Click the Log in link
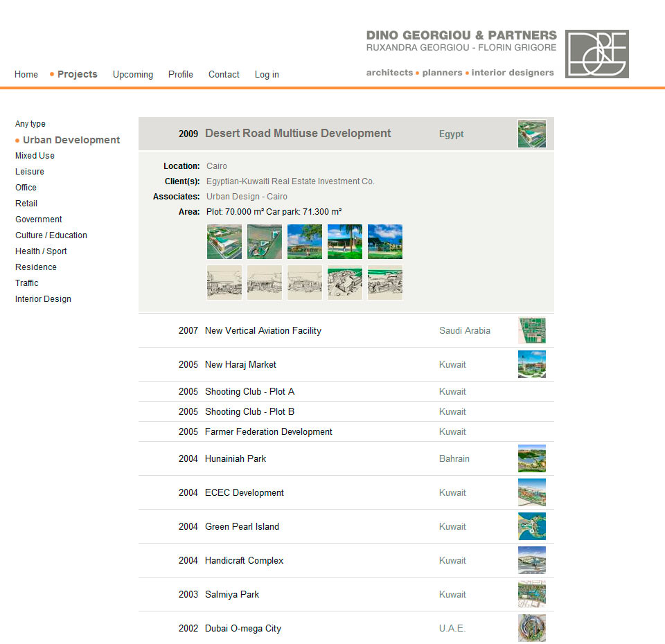This screenshot has width=665, height=644. coord(267,75)
